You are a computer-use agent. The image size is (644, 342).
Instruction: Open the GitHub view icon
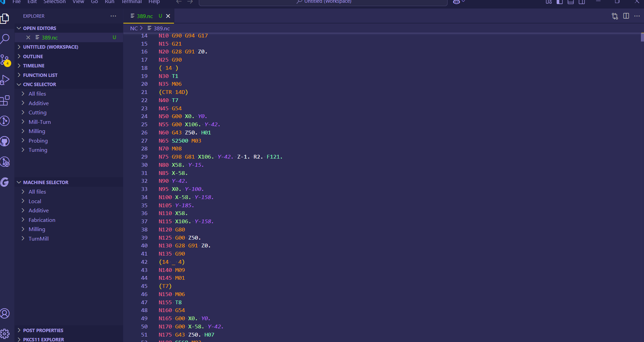point(5,141)
